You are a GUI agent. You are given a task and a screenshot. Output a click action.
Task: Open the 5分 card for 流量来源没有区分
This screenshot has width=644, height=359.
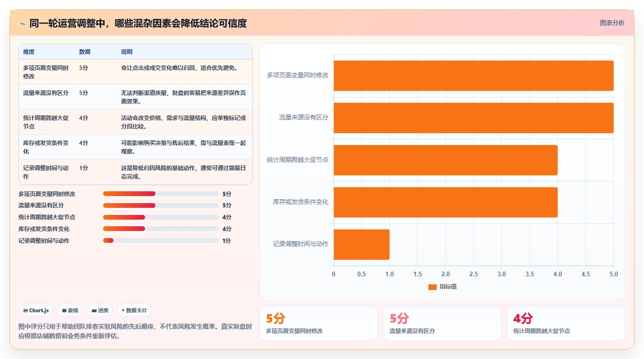[x=442, y=323]
